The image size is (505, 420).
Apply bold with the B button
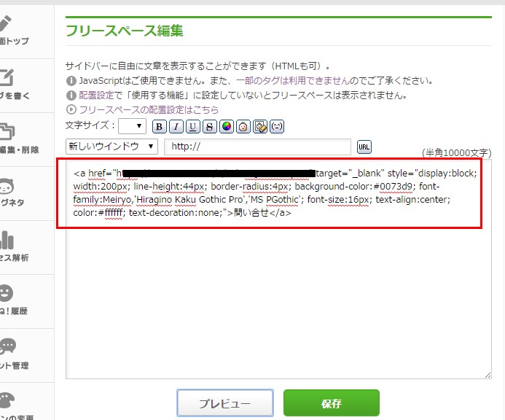[x=159, y=127]
